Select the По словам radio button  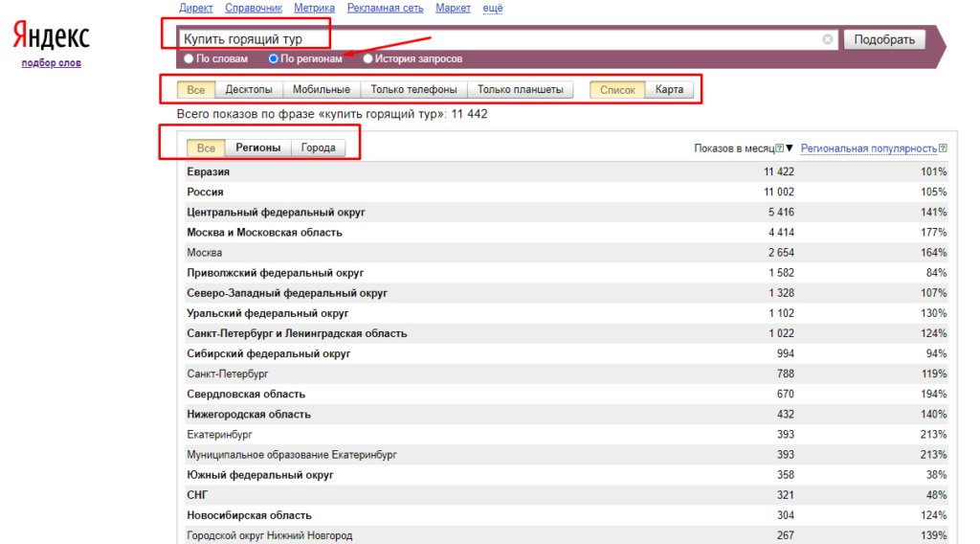189,58
